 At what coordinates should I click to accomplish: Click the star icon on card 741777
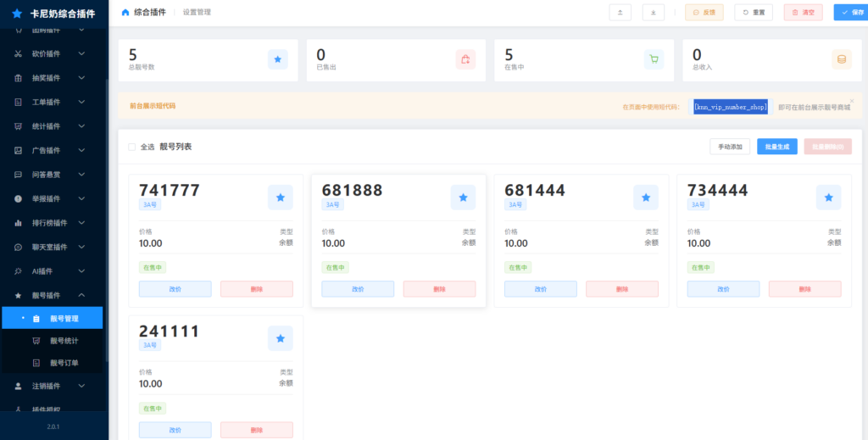281,197
